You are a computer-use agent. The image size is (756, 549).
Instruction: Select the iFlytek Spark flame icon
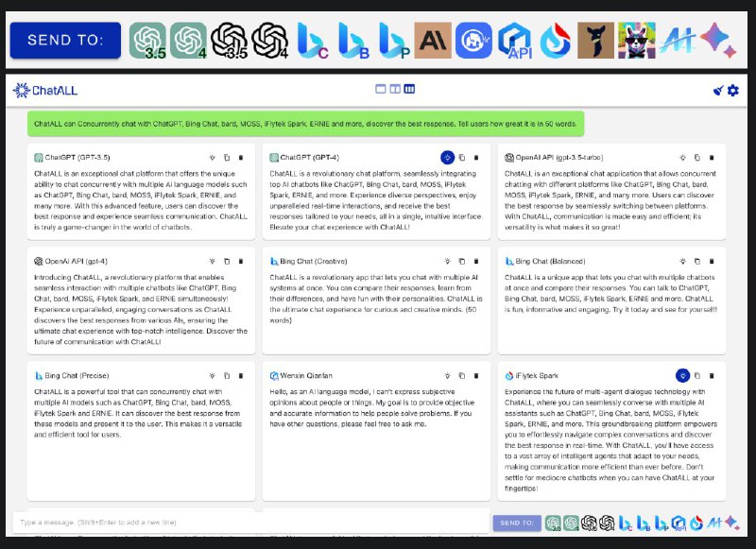(556, 41)
